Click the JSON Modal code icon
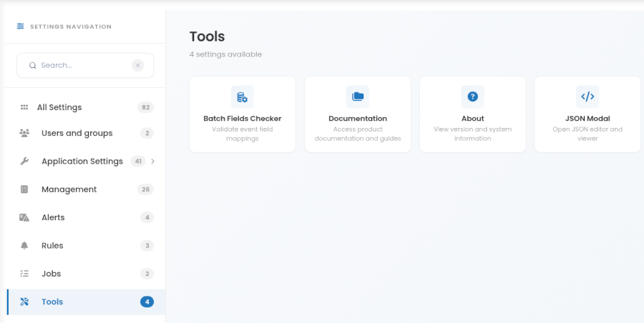 [587, 97]
